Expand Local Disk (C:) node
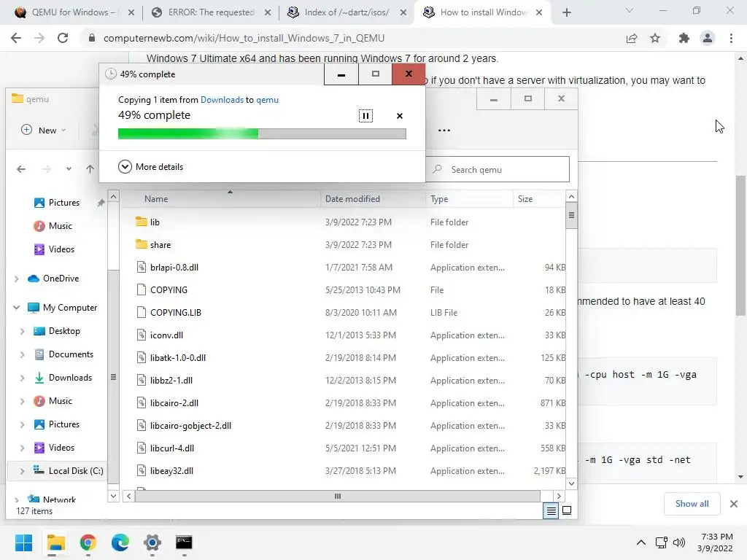Viewport: 747px width, 560px height. pos(22,471)
